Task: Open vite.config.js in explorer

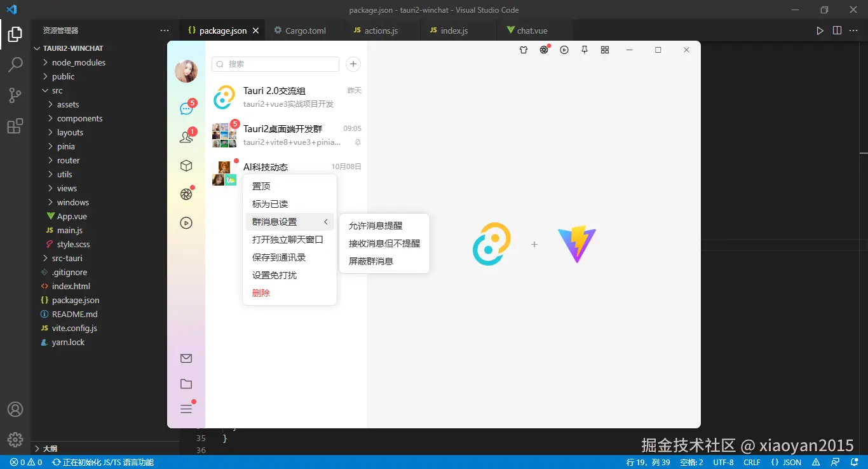Action: click(74, 328)
